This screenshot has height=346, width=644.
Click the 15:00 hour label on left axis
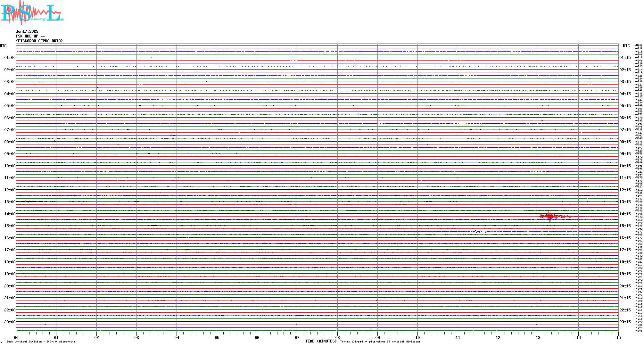(10, 226)
